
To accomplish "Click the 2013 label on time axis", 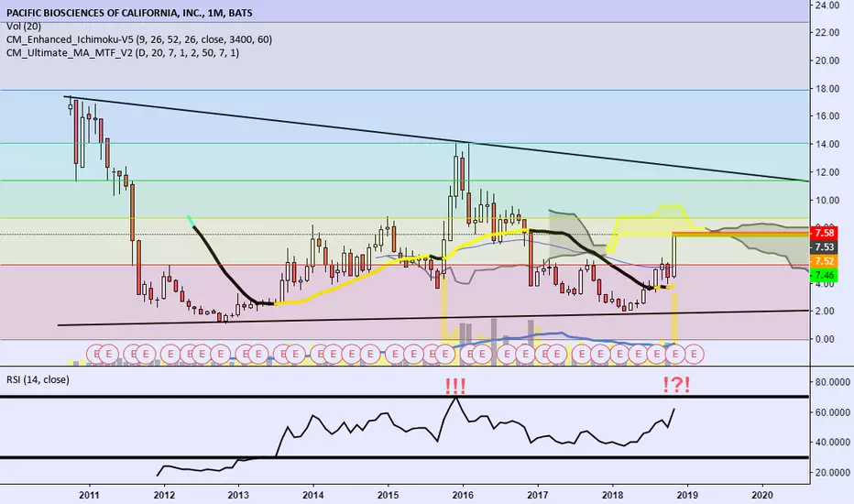I will click(x=238, y=495).
